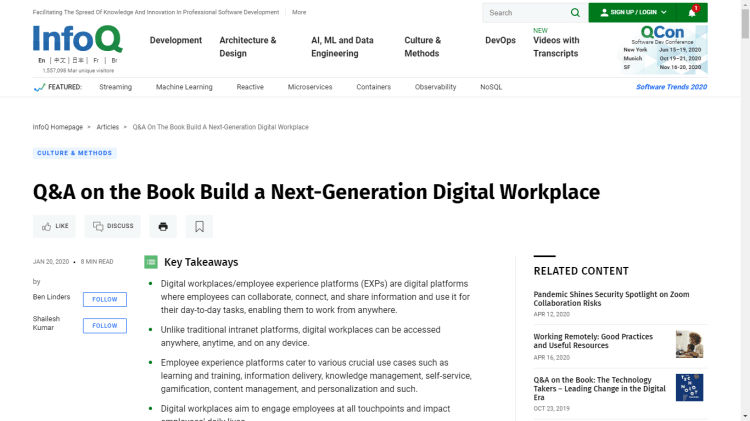750x421 pixels.
Task: Follow author Shailesh Kumar
Action: [x=105, y=325]
